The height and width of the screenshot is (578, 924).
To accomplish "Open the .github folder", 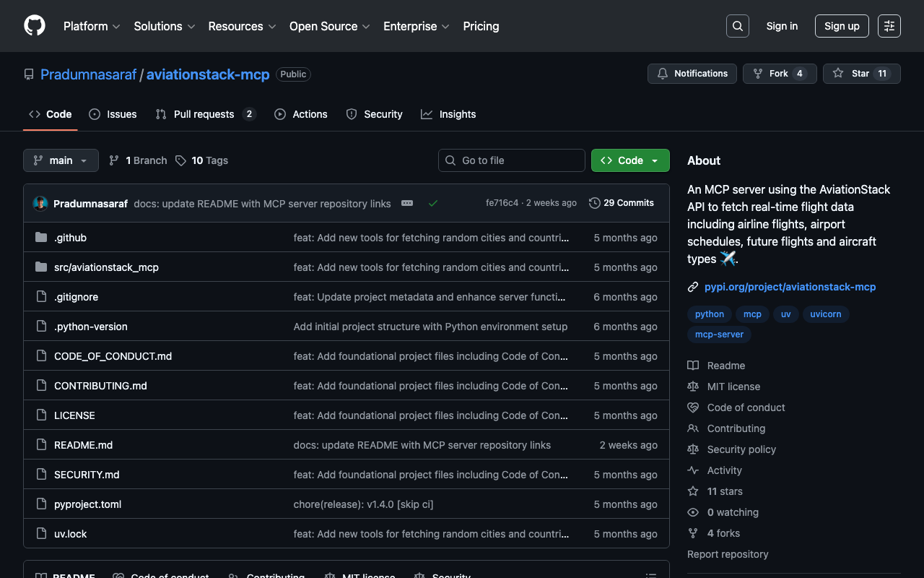I will coord(70,238).
